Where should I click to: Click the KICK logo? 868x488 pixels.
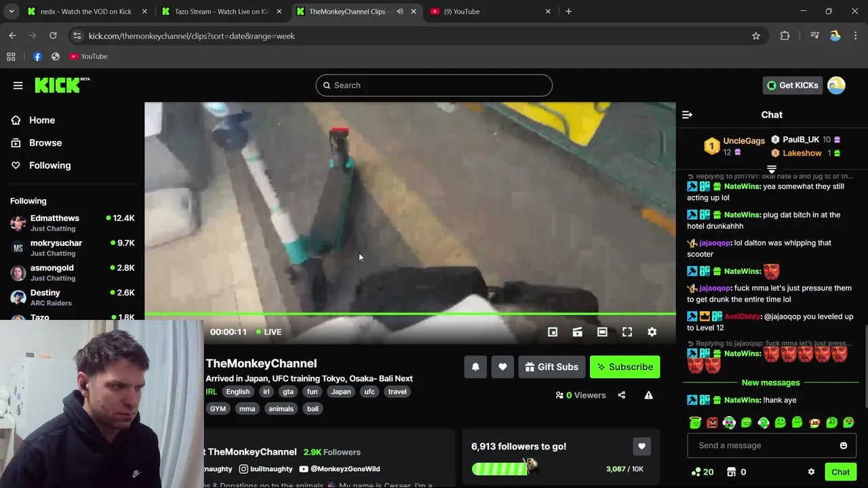click(x=62, y=85)
